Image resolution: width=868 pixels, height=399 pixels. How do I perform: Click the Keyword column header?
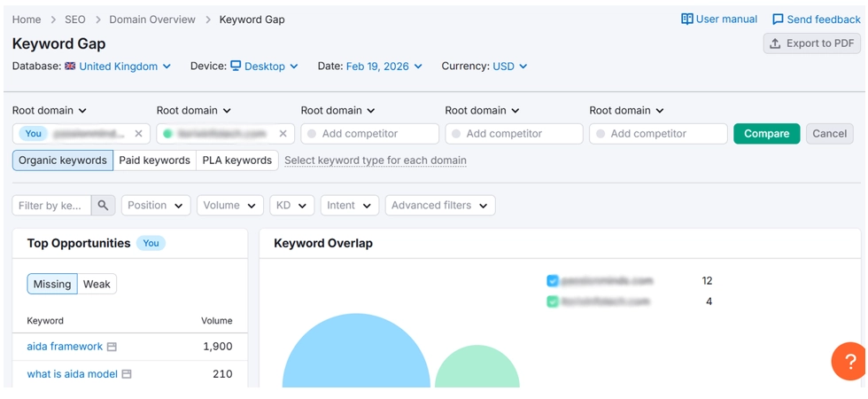[45, 321]
